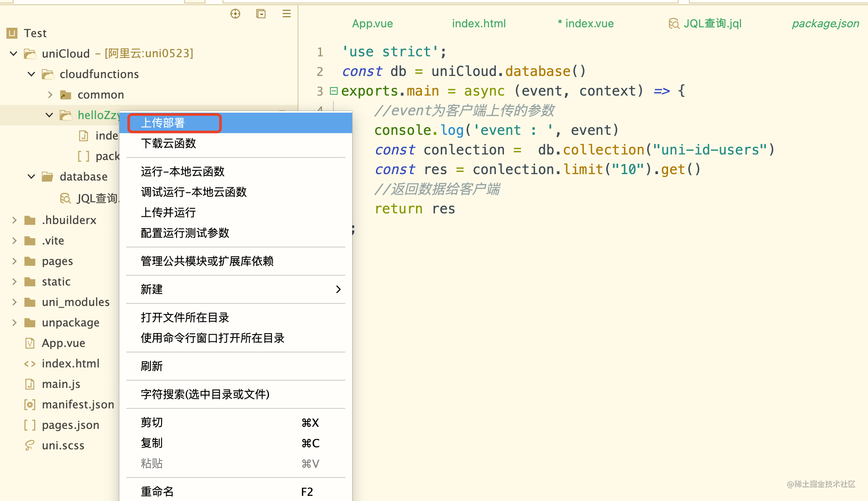This screenshot has height=501, width=868.
Task: Expand the uni_modules folder chevron
Action: (14, 302)
